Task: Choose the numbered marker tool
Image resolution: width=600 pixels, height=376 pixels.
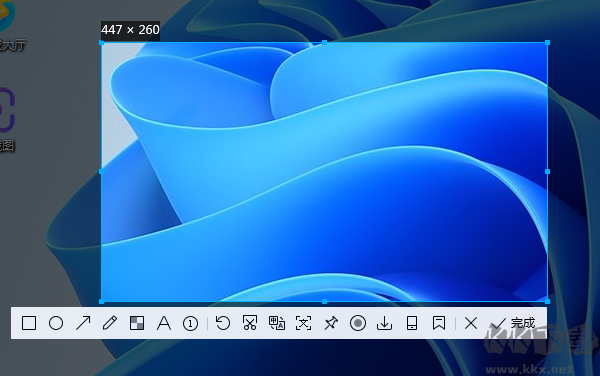Action: click(191, 324)
